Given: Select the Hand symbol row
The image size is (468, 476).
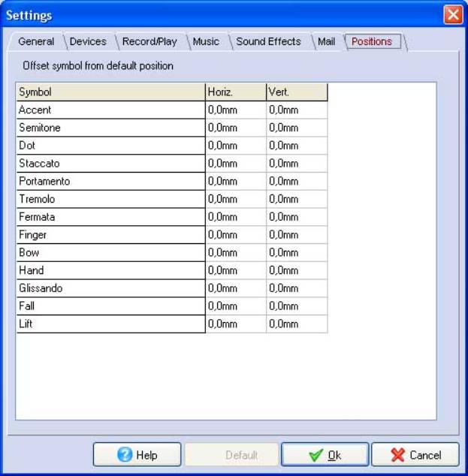Looking at the screenshot, I should coord(111,270).
